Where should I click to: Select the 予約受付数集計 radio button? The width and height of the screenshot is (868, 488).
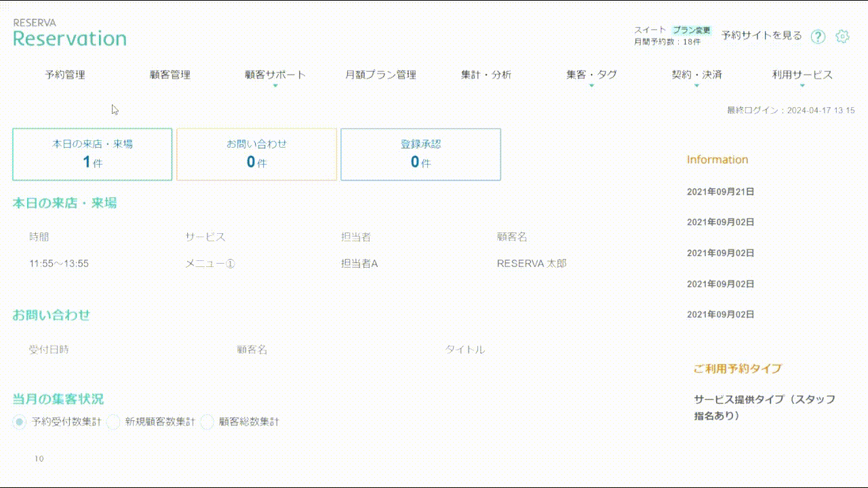tap(20, 422)
